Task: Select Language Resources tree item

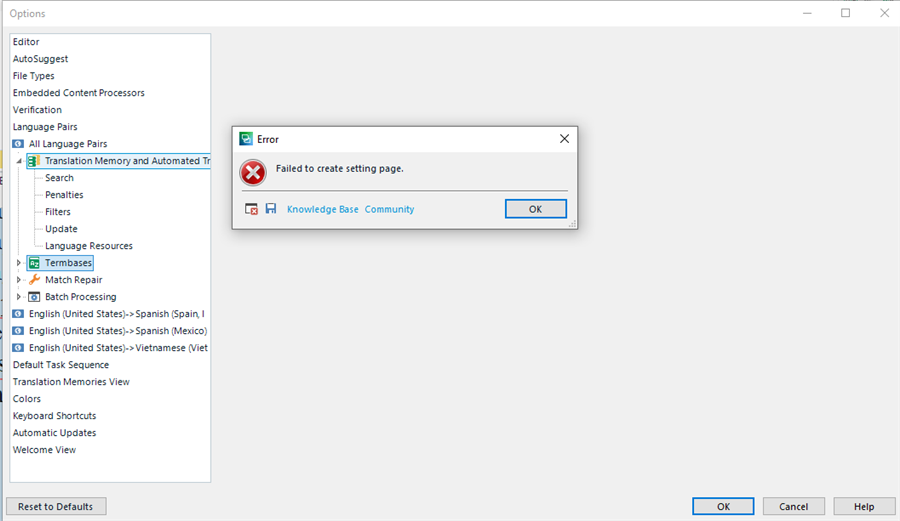Action: 89,246
